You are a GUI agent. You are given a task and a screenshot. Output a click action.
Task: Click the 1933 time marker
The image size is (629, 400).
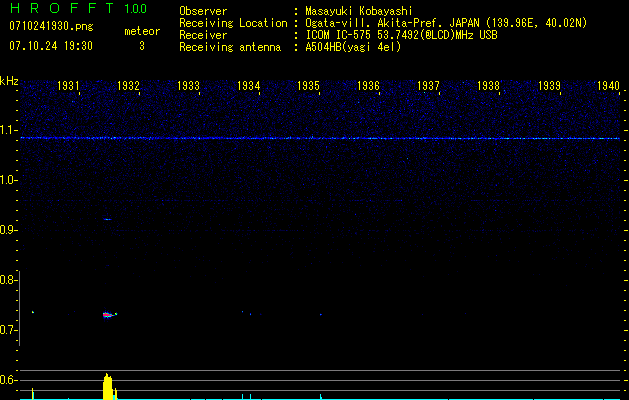pos(189,85)
